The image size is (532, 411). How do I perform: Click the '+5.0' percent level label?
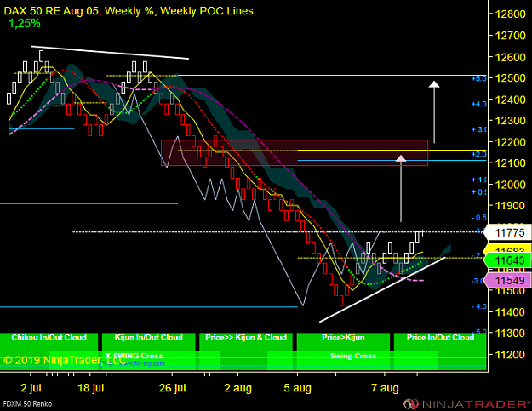pyautogui.click(x=478, y=78)
